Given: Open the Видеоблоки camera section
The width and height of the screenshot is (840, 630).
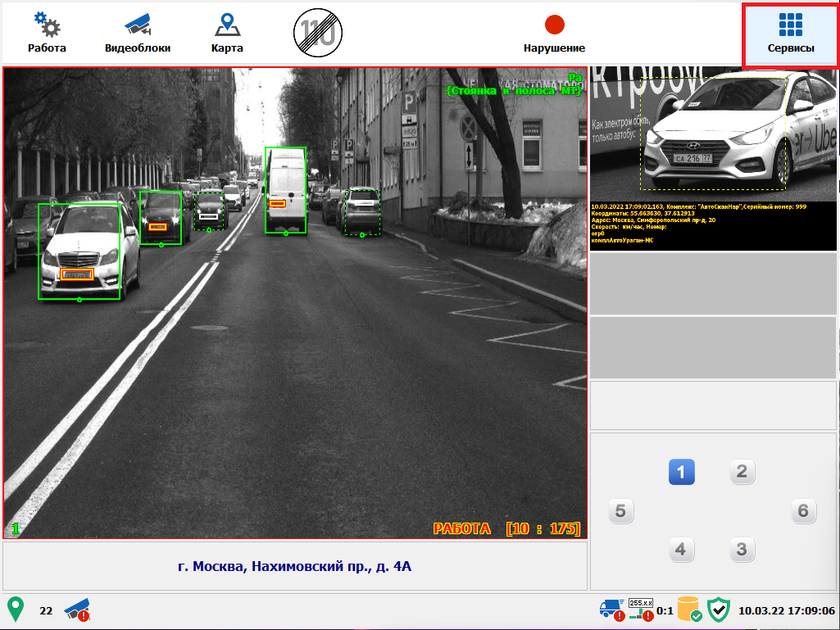Looking at the screenshot, I should pos(138,34).
